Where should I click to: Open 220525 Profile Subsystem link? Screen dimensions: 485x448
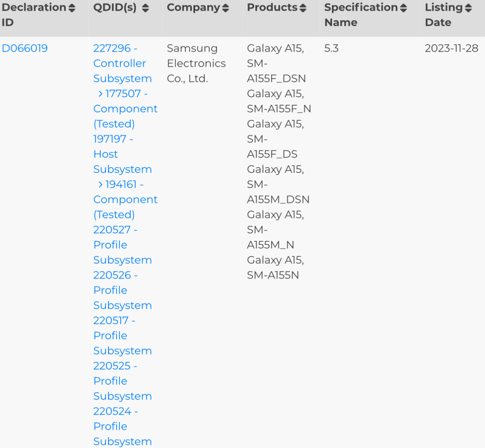[122, 381]
